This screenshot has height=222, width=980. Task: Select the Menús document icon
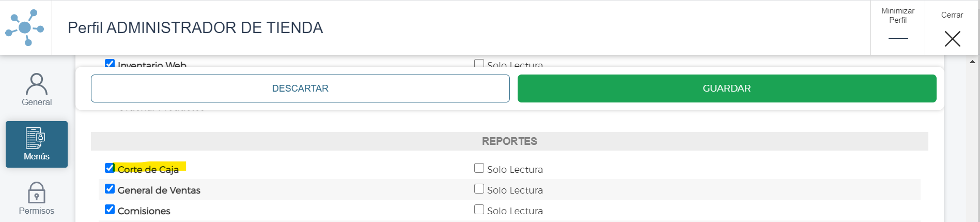coord(36,138)
